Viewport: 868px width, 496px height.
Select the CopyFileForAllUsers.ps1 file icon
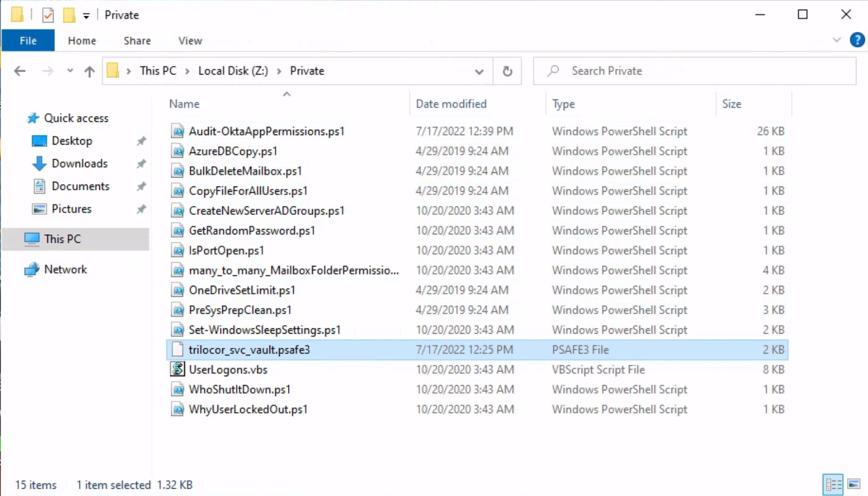(x=178, y=191)
